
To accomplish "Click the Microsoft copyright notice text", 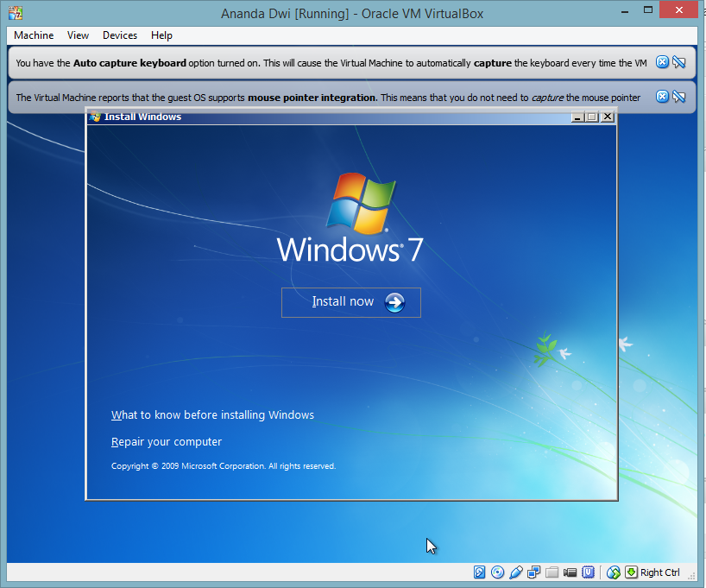I will pos(224,466).
